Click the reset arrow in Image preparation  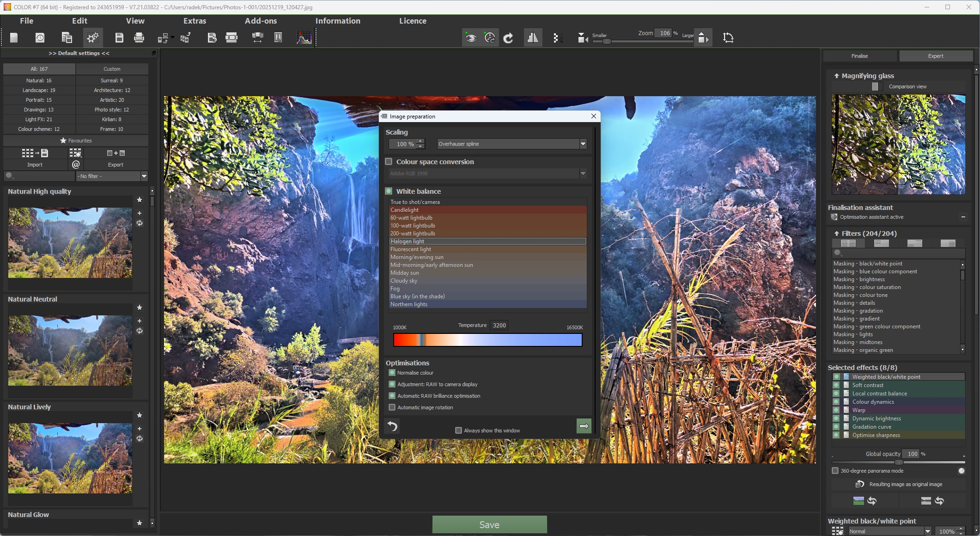(x=392, y=426)
